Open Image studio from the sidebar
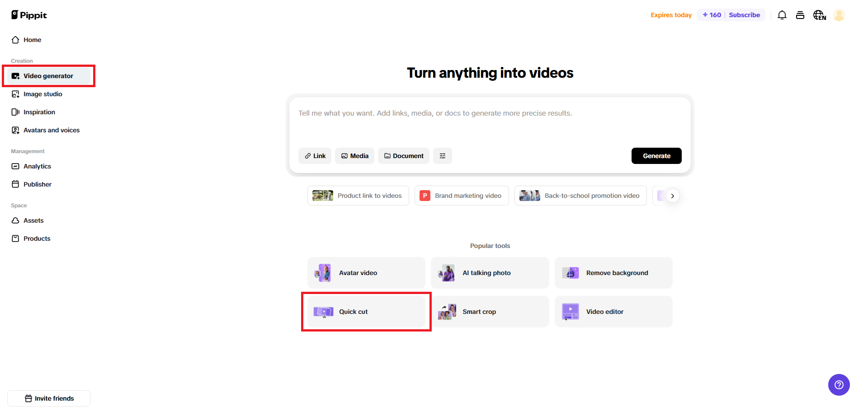Image resolution: width=868 pixels, height=411 pixels. 49,94
